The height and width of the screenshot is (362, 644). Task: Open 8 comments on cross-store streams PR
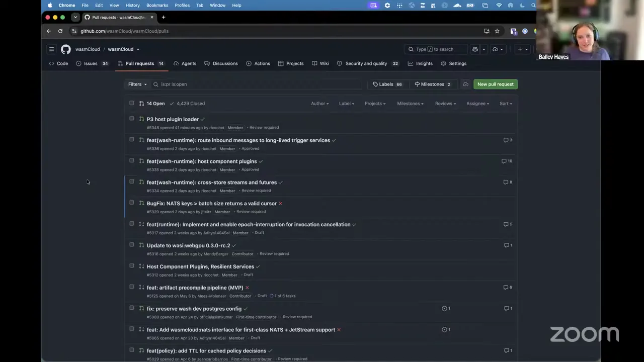point(508,183)
